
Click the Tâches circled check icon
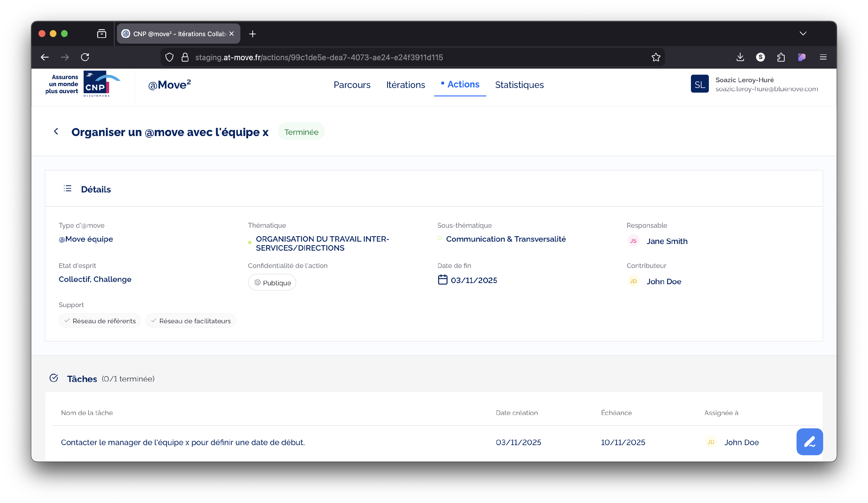(54, 378)
